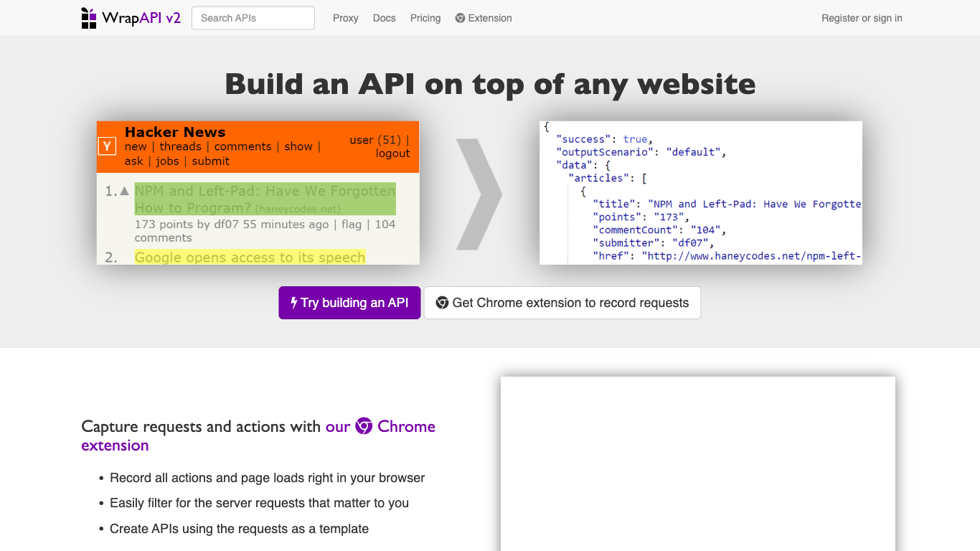980x551 pixels.
Task: Click the Build an API on top heading
Action: pos(490,84)
